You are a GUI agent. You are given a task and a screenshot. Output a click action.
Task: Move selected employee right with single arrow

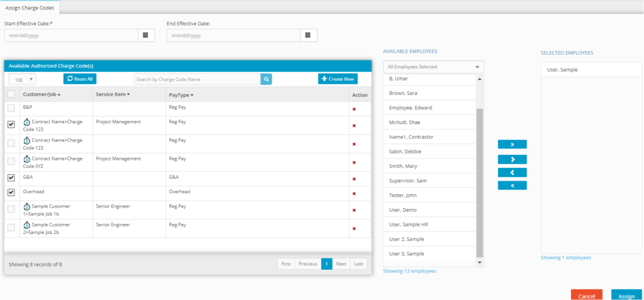[512, 160]
